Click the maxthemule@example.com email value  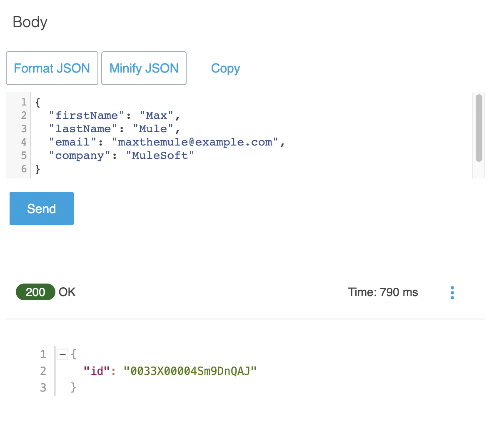195,142
